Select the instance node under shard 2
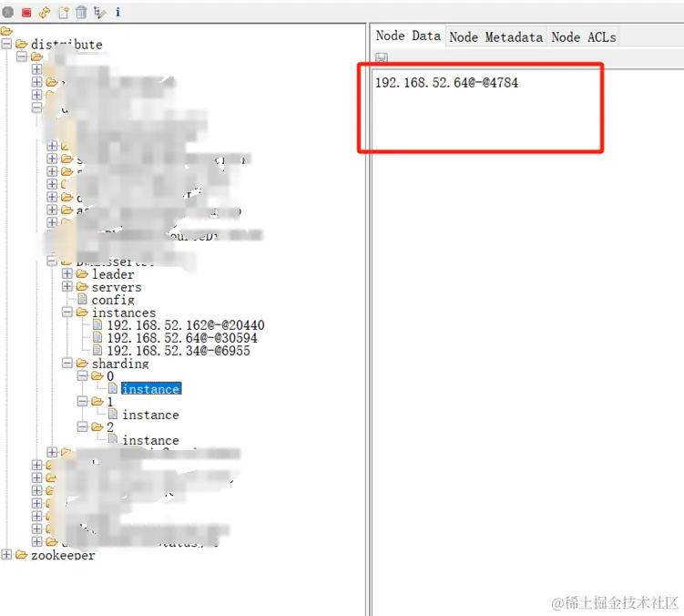Image resolution: width=684 pixels, height=616 pixels. pyautogui.click(x=151, y=439)
